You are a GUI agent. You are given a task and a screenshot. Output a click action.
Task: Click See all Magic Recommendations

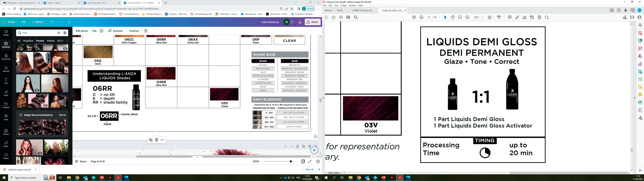point(62,115)
